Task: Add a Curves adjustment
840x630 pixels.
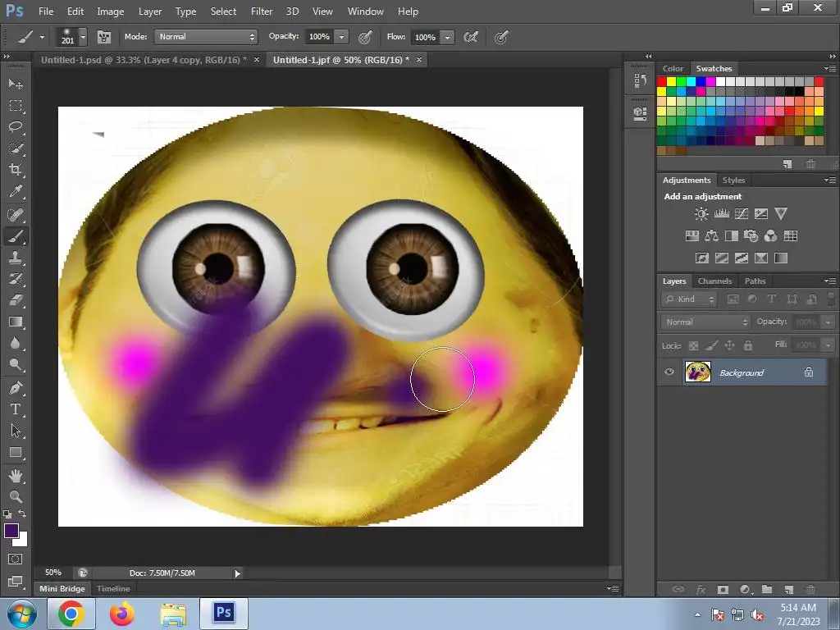Action: click(742, 214)
